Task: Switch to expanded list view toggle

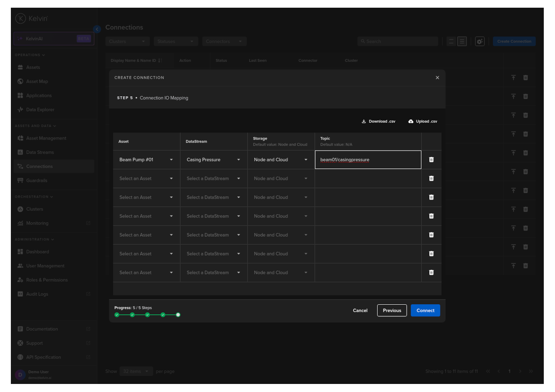Action: pos(462,41)
